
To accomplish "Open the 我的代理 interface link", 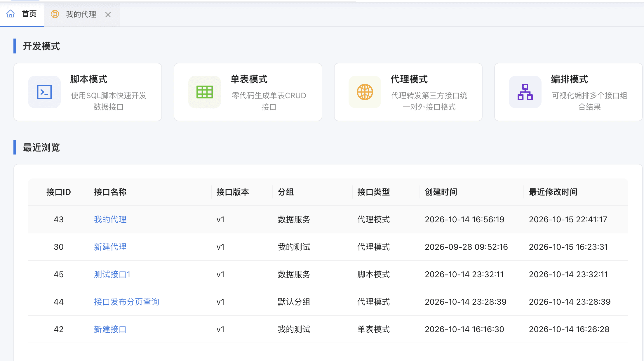I will (110, 219).
